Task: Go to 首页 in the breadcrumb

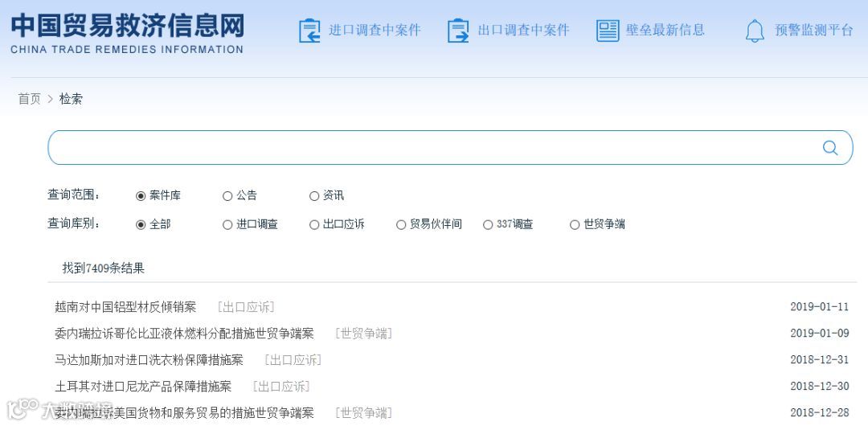Action: coord(30,99)
